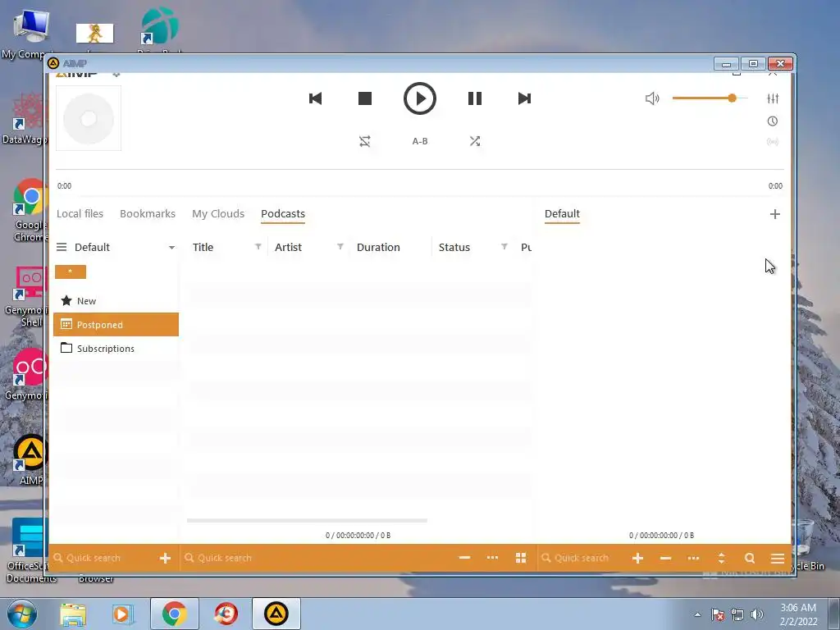Sort by the Duration column header

378,247
